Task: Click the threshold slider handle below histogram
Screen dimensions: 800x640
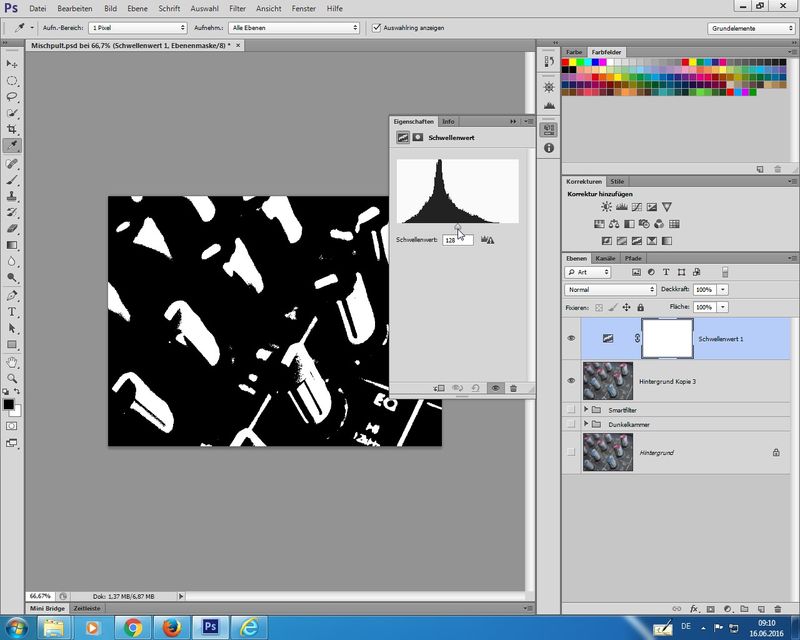Action: (x=458, y=228)
